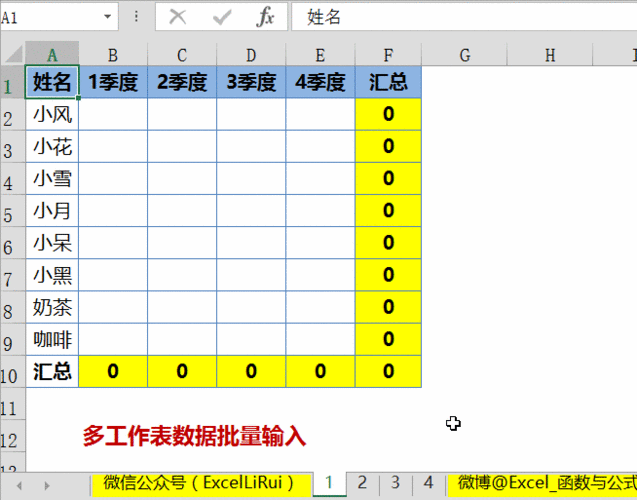Select the yellow 汇总 cell for 小风

[388, 115]
